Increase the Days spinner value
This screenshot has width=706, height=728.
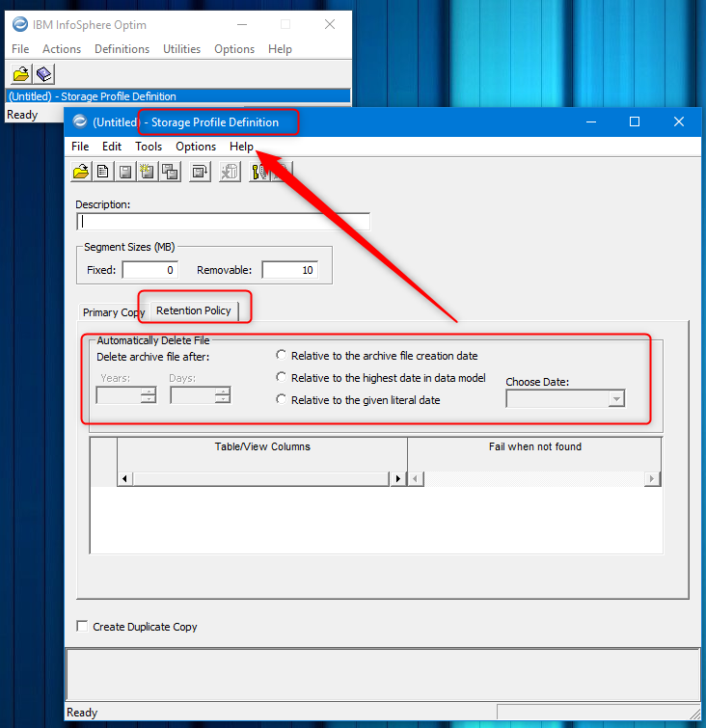click(x=223, y=391)
